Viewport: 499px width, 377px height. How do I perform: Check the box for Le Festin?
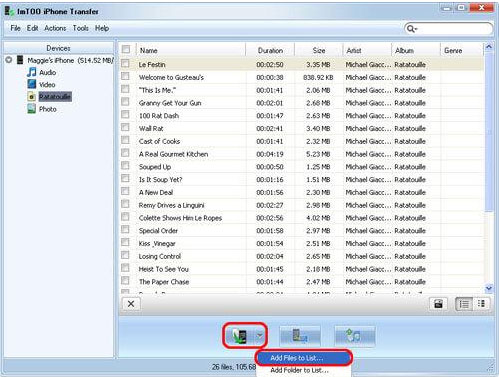click(x=125, y=63)
